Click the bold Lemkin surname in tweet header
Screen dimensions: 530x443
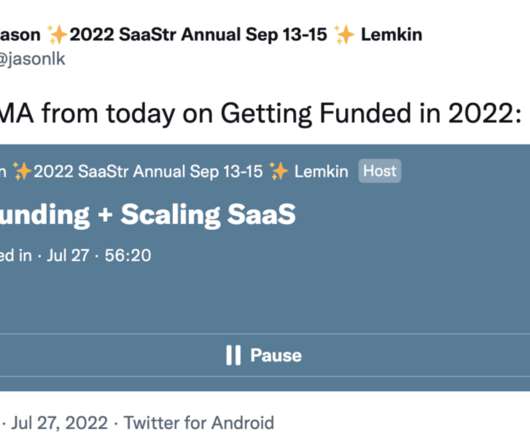click(x=391, y=34)
